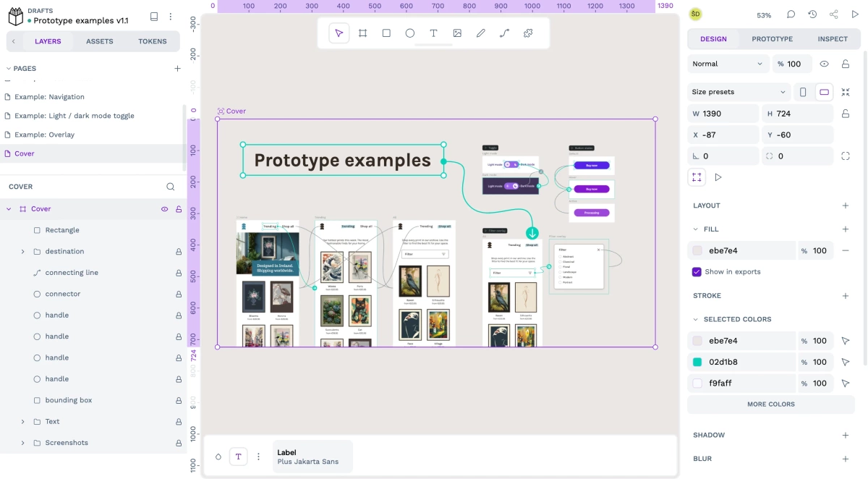The height and width of the screenshot is (479, 868).
Task: Select the Ellipse tool in toolbar
Action: click(x=410, y=33)
